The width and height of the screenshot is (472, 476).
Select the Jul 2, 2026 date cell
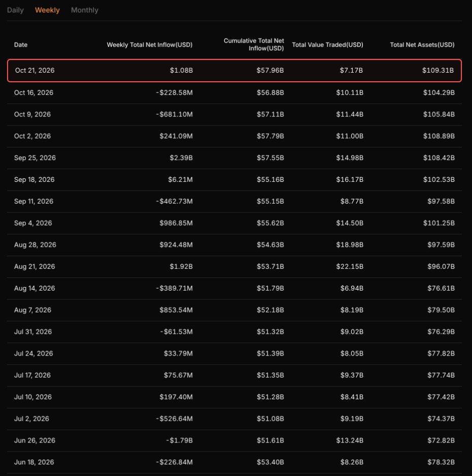coord(31,419)
